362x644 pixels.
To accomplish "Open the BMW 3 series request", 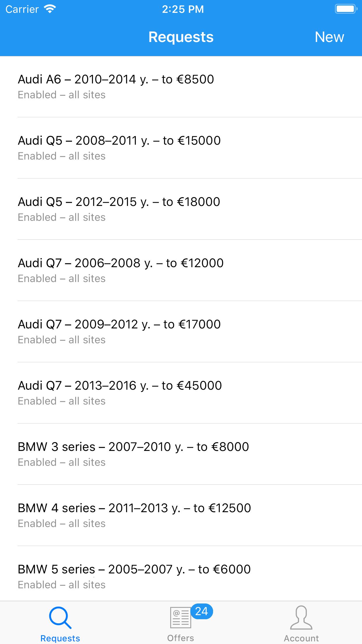I will click(181, 454).
